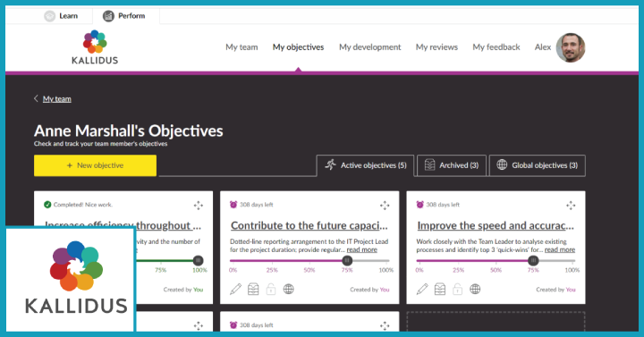Click padlock icon on Improve the speed card
Screen dimensions: 644x337
click(x=458, y=290)
